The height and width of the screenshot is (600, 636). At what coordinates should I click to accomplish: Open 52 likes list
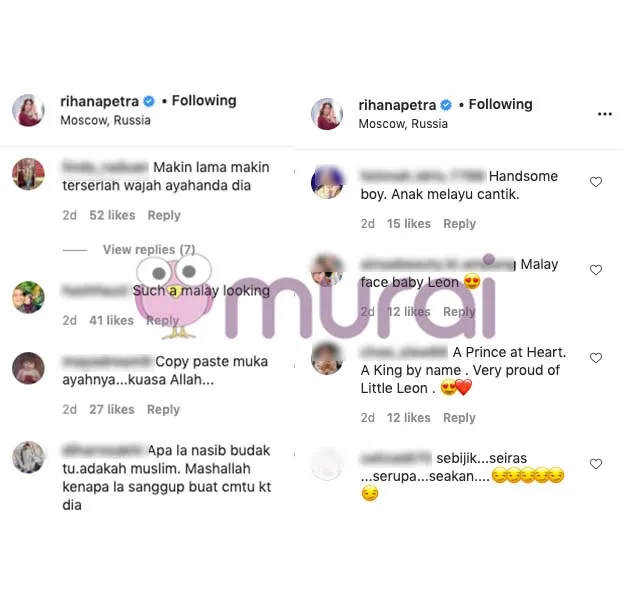[x=112, y=215]
